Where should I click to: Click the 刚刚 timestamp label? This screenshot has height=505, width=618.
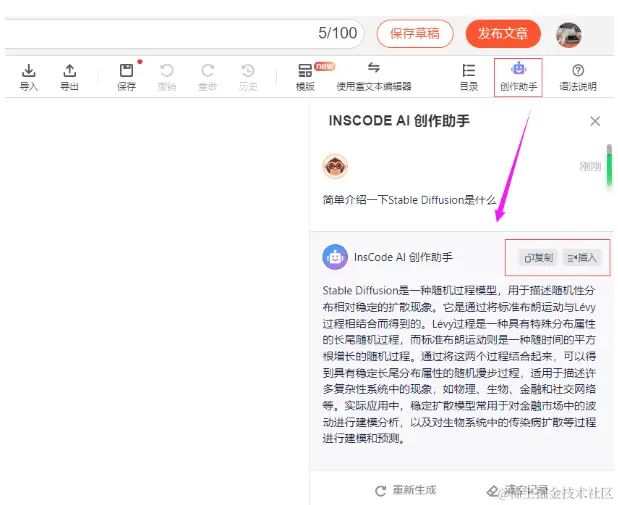pyautogui.click(x=590, y=166)
